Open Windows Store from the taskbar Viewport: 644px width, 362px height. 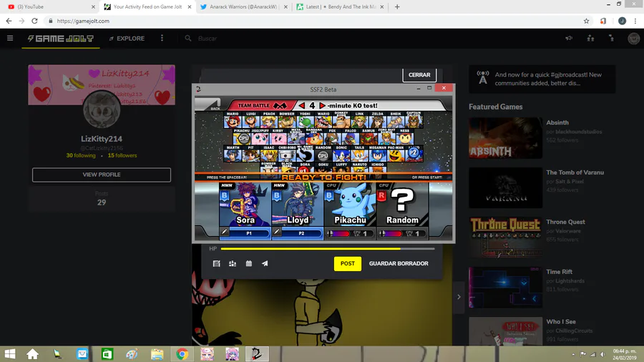(x=107, y=354)
